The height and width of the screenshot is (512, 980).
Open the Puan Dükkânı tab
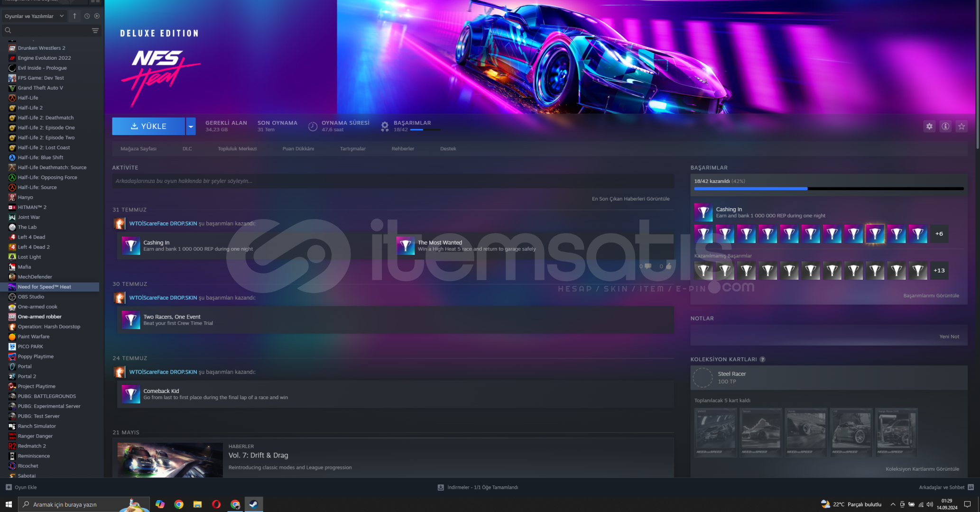298,149
